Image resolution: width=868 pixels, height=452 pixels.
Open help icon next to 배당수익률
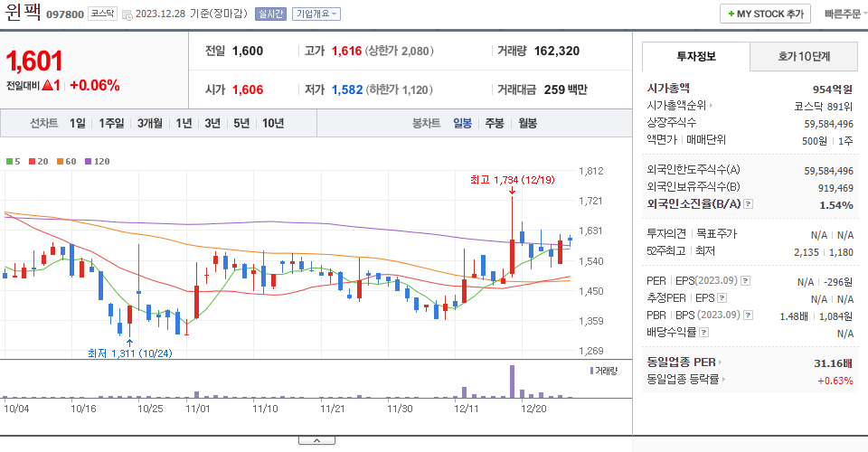[703, 333]
